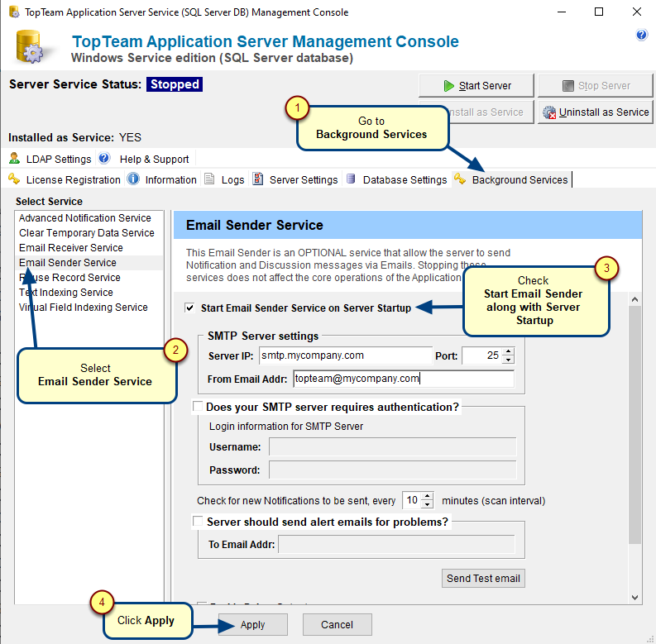Viewport: 656px width, 644px height.
Task: Decrease the SMTP port value
Action: click(x=508, y=360)
